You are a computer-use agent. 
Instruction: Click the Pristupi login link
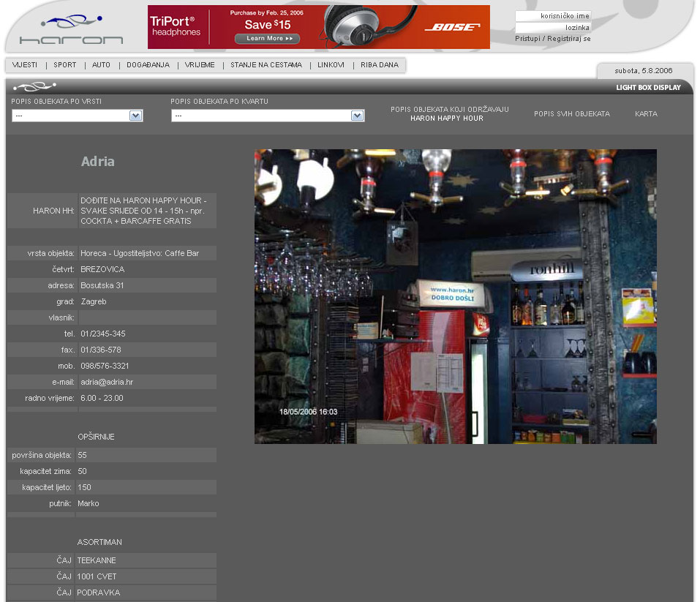[527, 39]
